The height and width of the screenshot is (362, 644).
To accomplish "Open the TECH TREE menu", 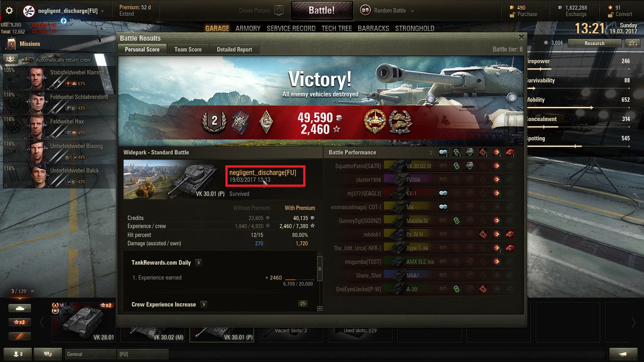I will (x=337, y=28).
